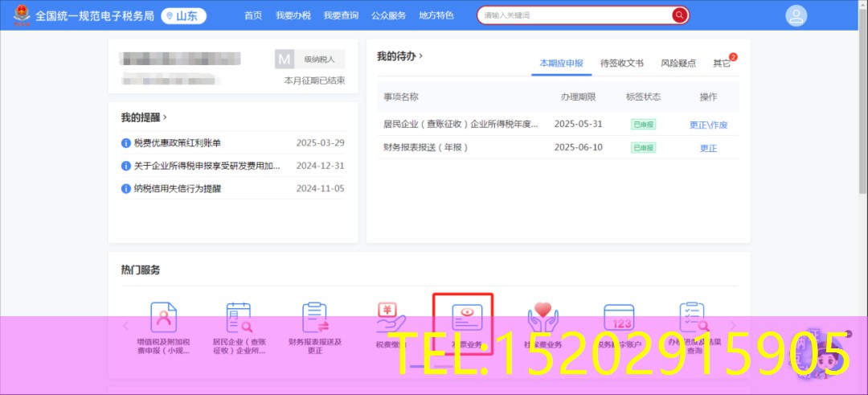The image size is (868, 395).
Task: Select 财务报表报送（年报） item
Action: click(x=426, y=147)
